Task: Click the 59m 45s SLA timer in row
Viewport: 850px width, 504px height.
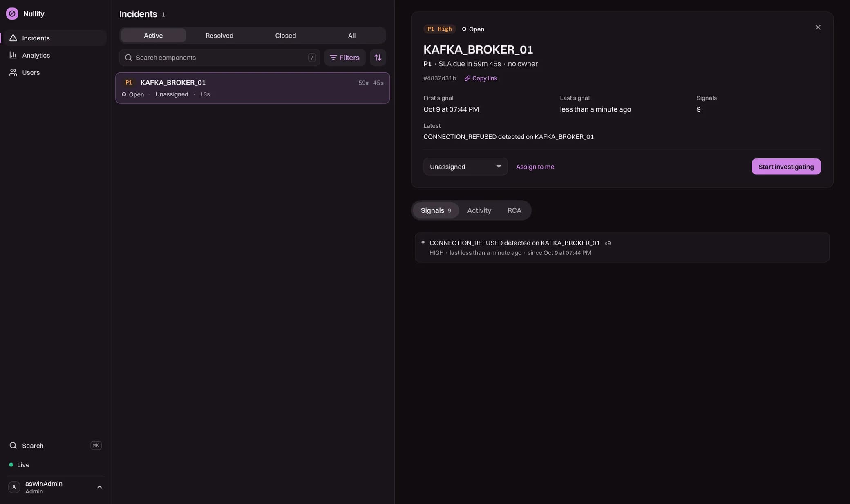Action: click(x=371, y=83)
